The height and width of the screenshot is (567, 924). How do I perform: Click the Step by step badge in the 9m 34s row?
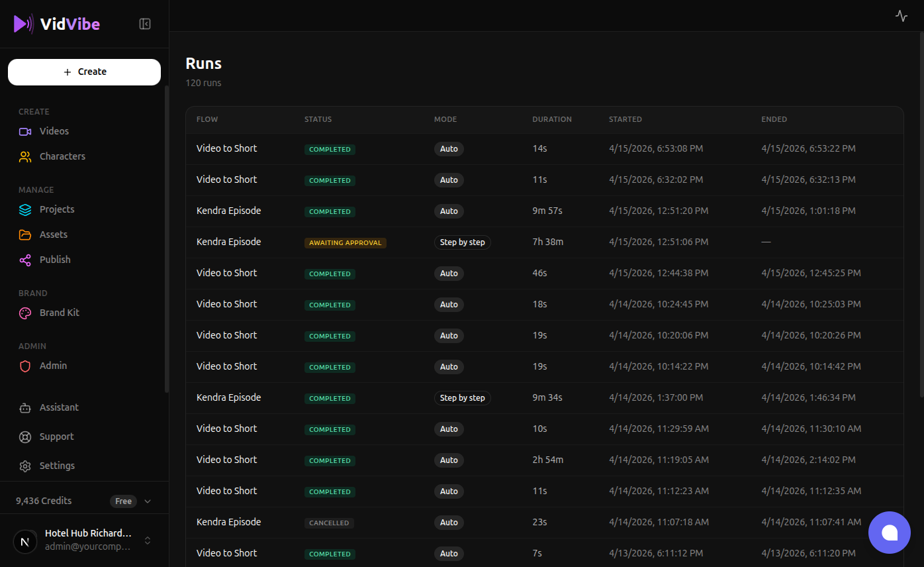[x=463, y=398]
